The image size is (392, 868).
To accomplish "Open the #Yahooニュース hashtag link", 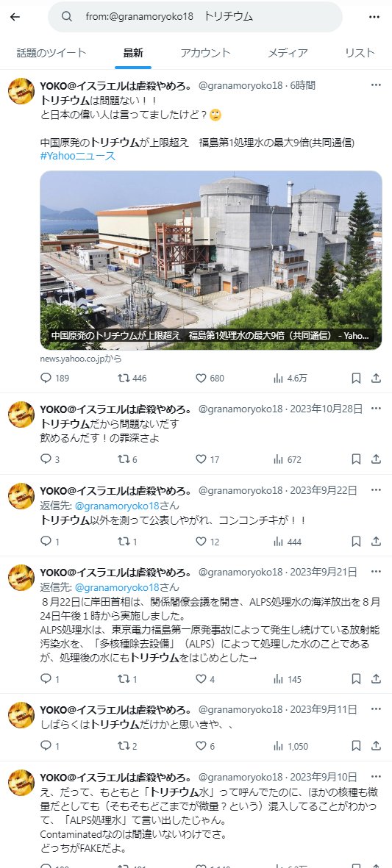I will tap(78, 156).
